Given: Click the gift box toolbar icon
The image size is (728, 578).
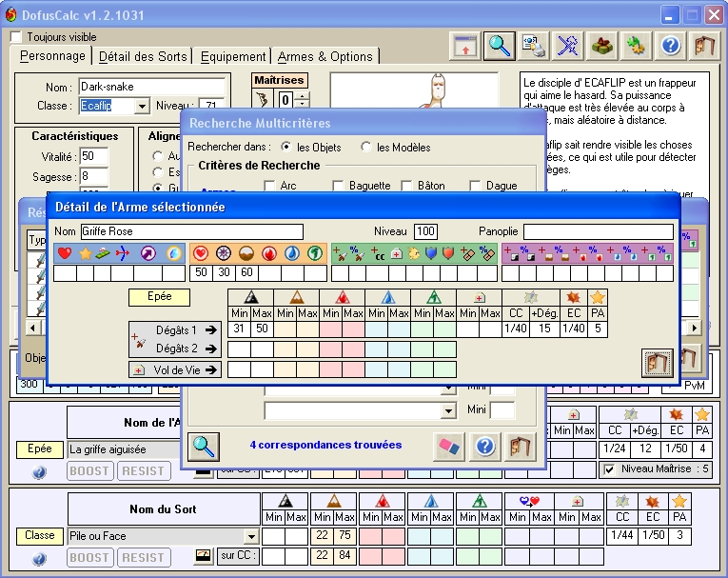Looking at the screenshot, I should [602, 46].
